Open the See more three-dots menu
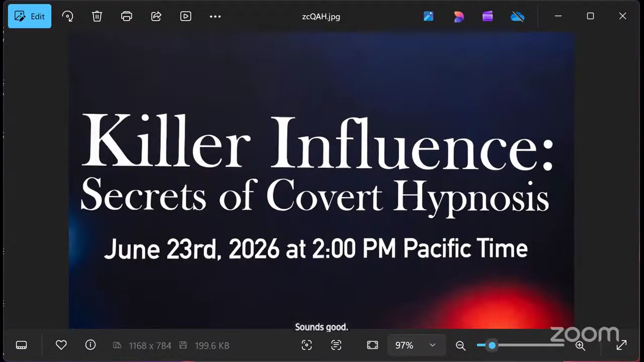The width and height of the screenshot is (644, 362). tap(215, 16)
